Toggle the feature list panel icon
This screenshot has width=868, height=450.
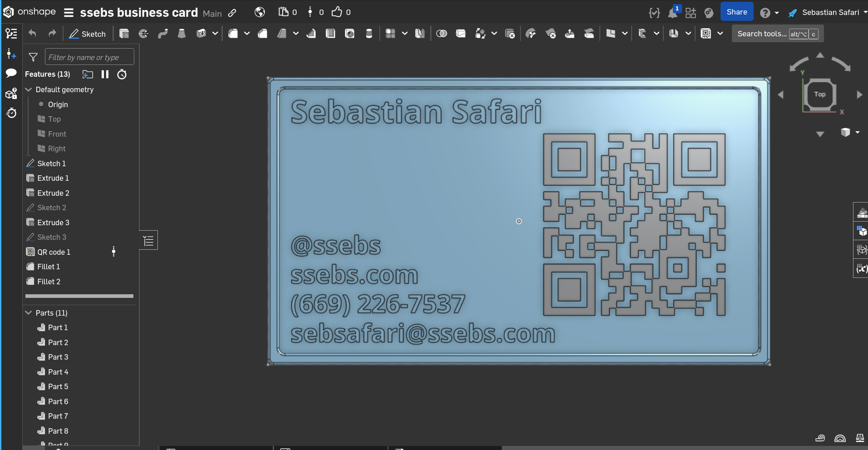[11, 34]
